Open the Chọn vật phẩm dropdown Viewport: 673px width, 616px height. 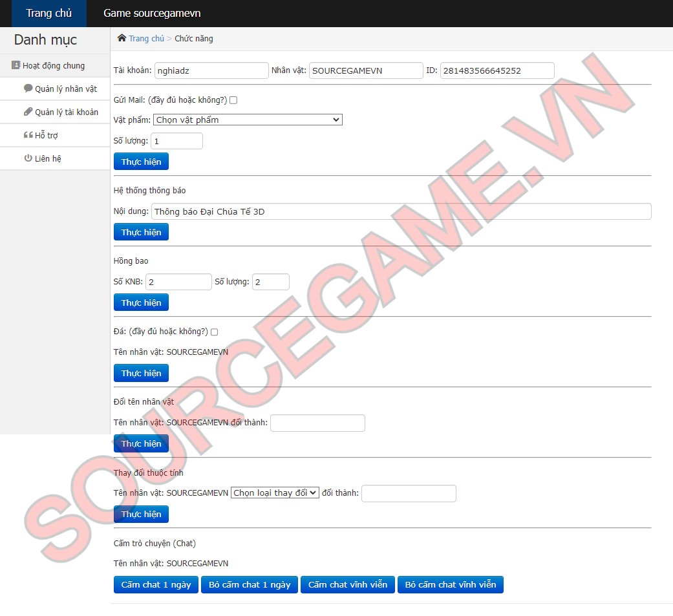248,120
